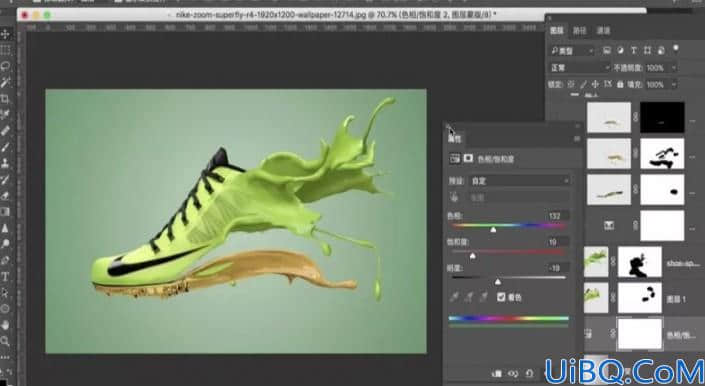This screenshot has height=386, width=705.
Task: Open the 正常 blend mode dropdown
Action: 580,67
